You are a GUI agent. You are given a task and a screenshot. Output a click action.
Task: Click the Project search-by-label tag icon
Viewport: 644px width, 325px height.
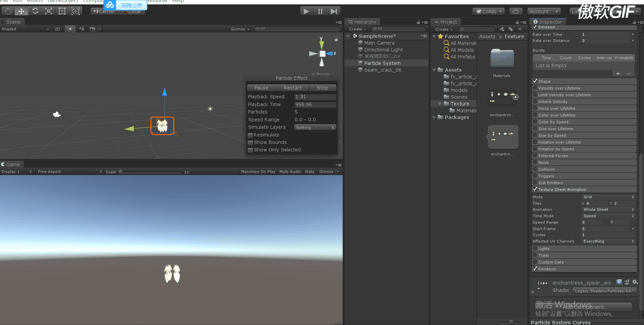coord(511,29)
